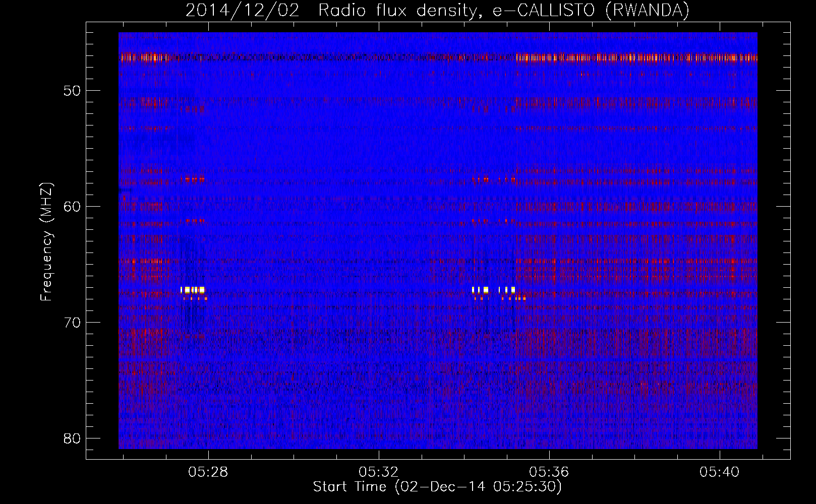Click the 05:32 time tick label
816x504 pixels.
click(x=378, y=472)
